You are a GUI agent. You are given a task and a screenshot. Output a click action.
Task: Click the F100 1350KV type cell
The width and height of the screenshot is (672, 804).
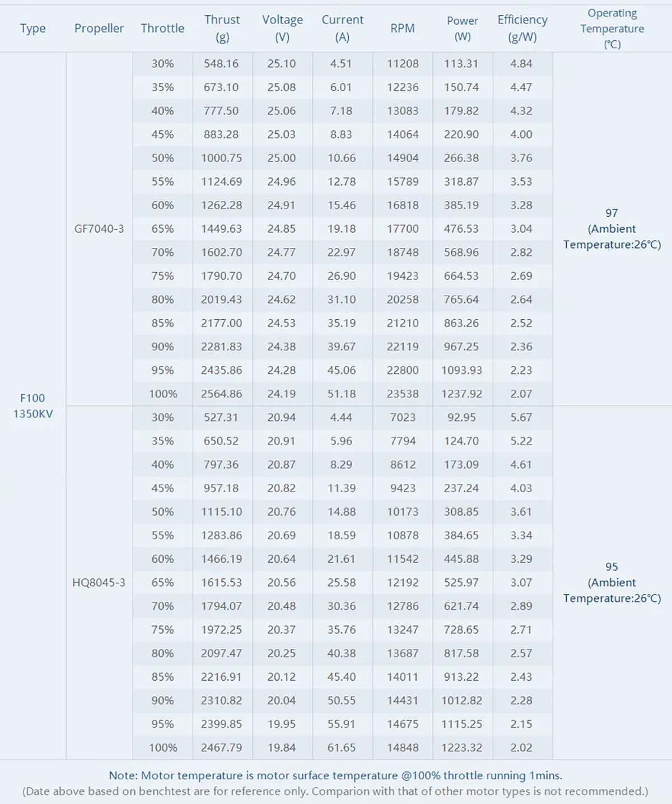point(33,406)
